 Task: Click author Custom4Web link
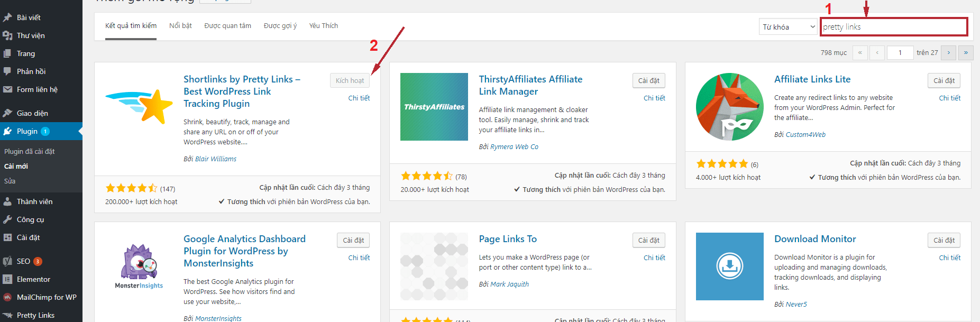(x=805, y=134)
